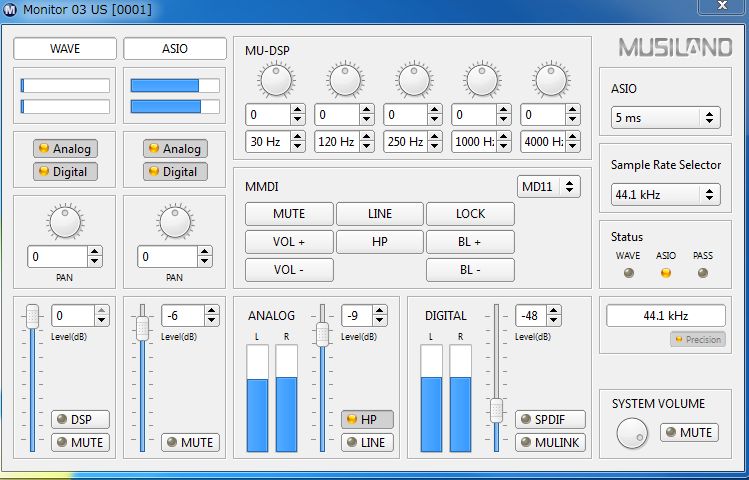
Task: Click the WAVE level dB value field
Action: coord(73,315)
